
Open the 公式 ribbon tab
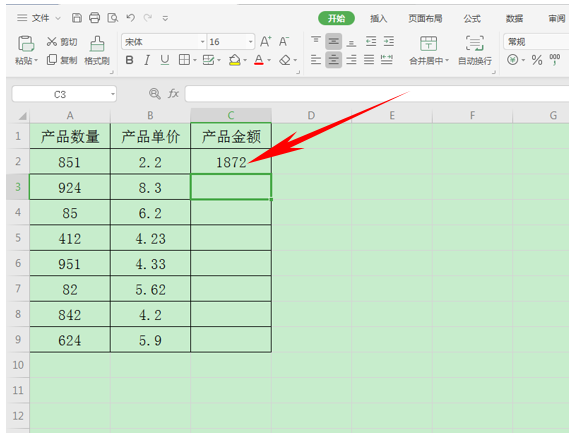(472, 19)
